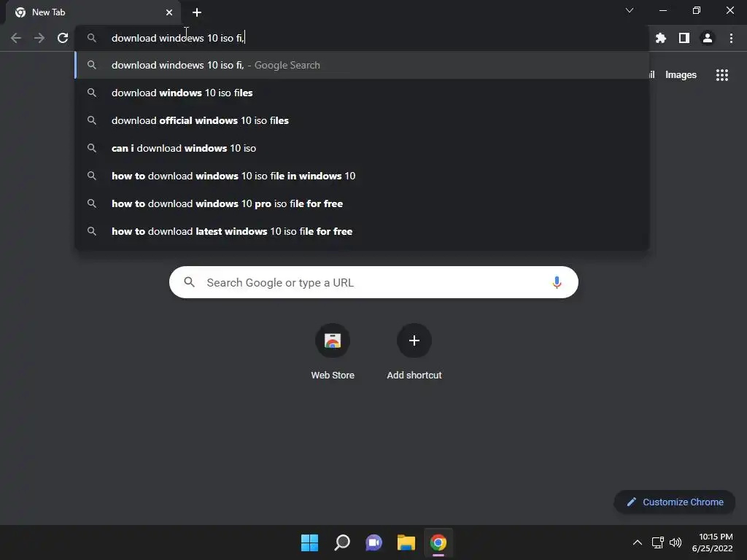Image resolution: width=747 pixels, height=560 pixels.
Task: Toggle the side panel icon
Action: (684, 38)
